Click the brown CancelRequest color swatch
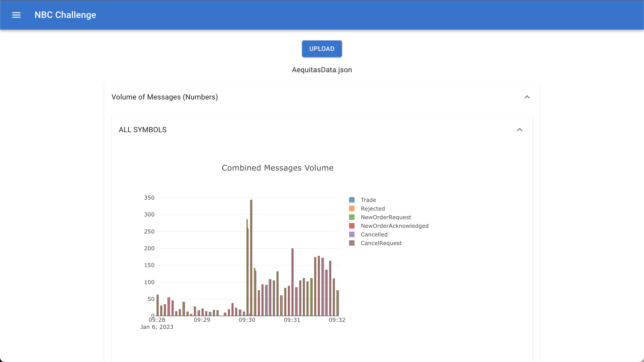This screenshot has width=644, height=362. coord(352,243)
